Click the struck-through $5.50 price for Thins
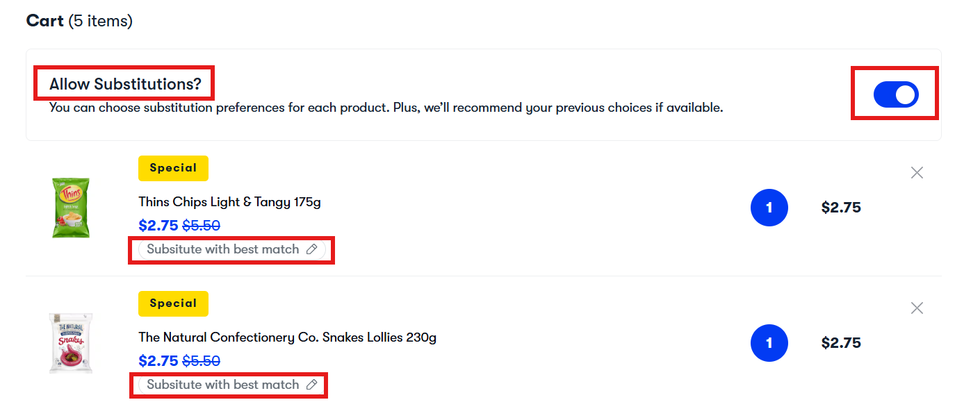The width and height of the screenshot is (980, 409). pos(201,226)
